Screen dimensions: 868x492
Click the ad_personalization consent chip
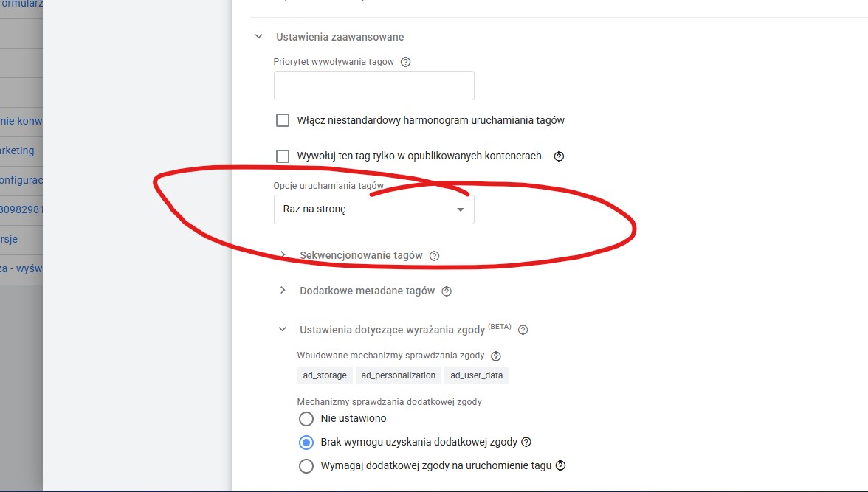pos(398,375)
